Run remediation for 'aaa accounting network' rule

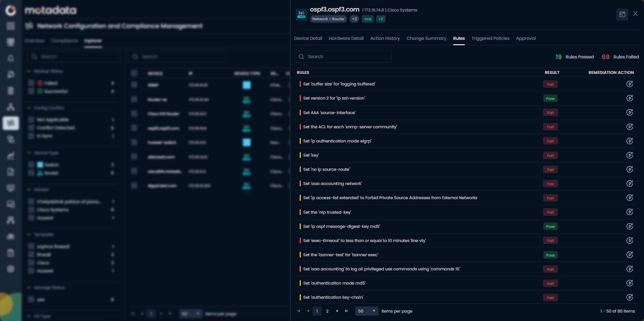coord(629,184)
